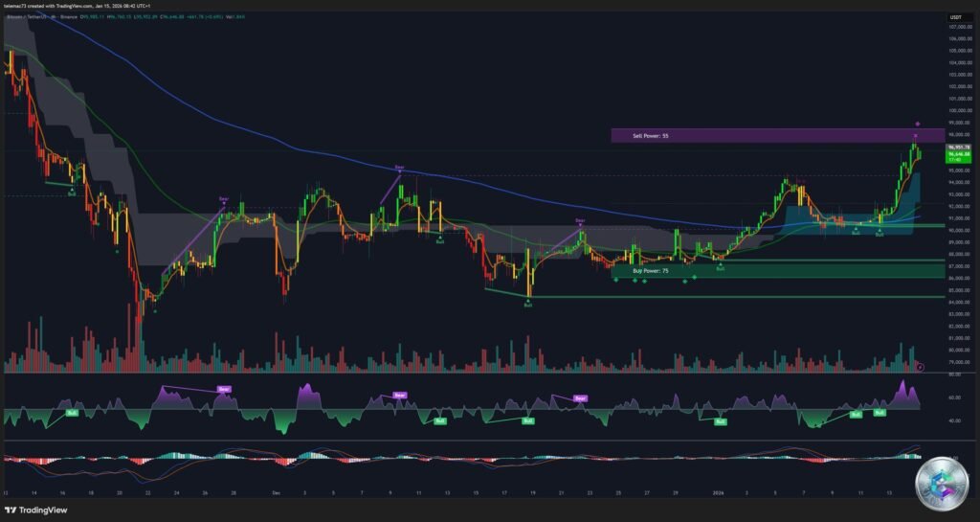Click the green 96,646.88 current price label
The width and height of the screenshot is (980, 522).
pos(959,153)
